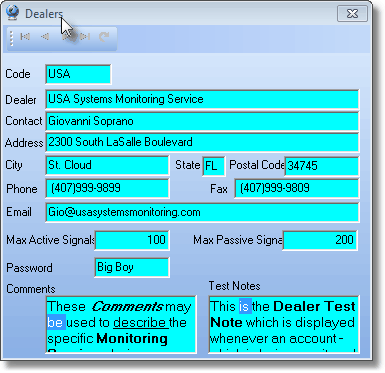Click the Phone label

click(22, 189)
